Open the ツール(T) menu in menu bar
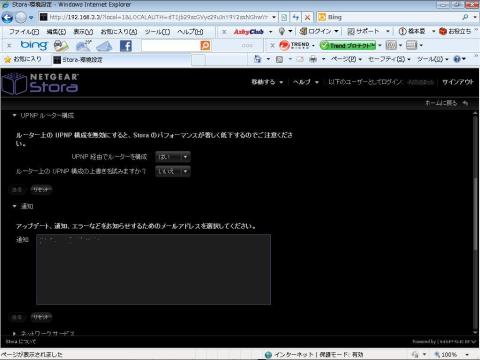This screenshot has height=360, width=480. pos(157,32)
